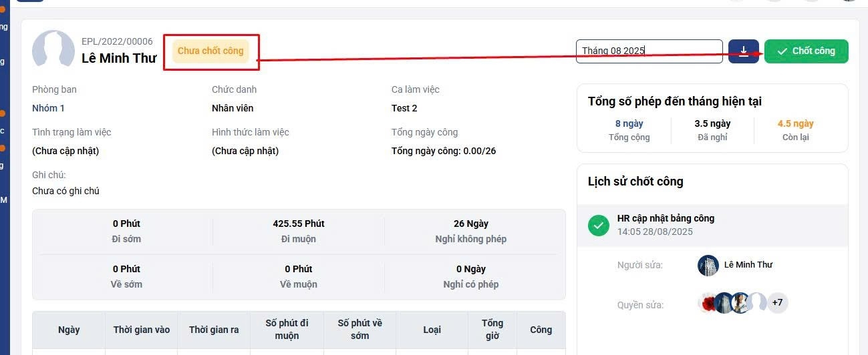Open the +7 more editors badge
868x355 pixels.
(777, 303)
